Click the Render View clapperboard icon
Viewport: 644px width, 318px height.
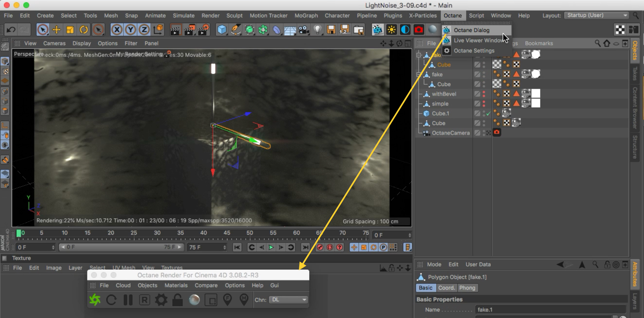[176, 30]
